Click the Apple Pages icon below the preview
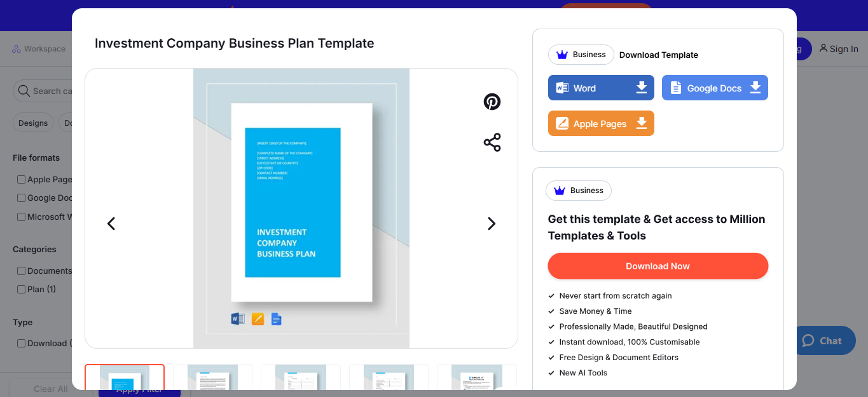Image resolution: width=868 pixels, height=397 pixels. 257,319
